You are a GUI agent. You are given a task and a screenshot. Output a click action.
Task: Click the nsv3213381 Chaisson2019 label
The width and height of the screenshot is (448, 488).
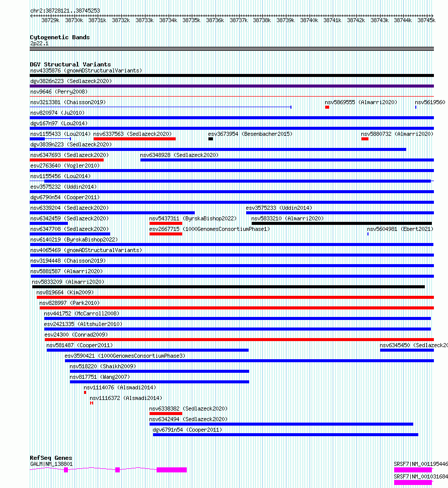68,103
